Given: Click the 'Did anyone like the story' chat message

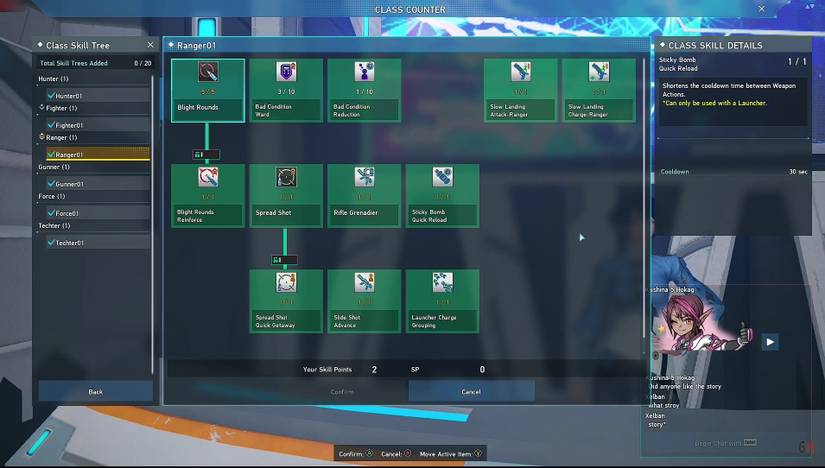Looking at the screenshot, I should click(x=685, y=386).
